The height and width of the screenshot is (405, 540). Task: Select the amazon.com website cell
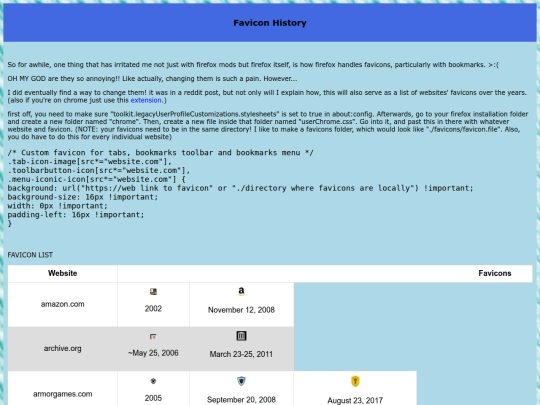tap(63, 304)
